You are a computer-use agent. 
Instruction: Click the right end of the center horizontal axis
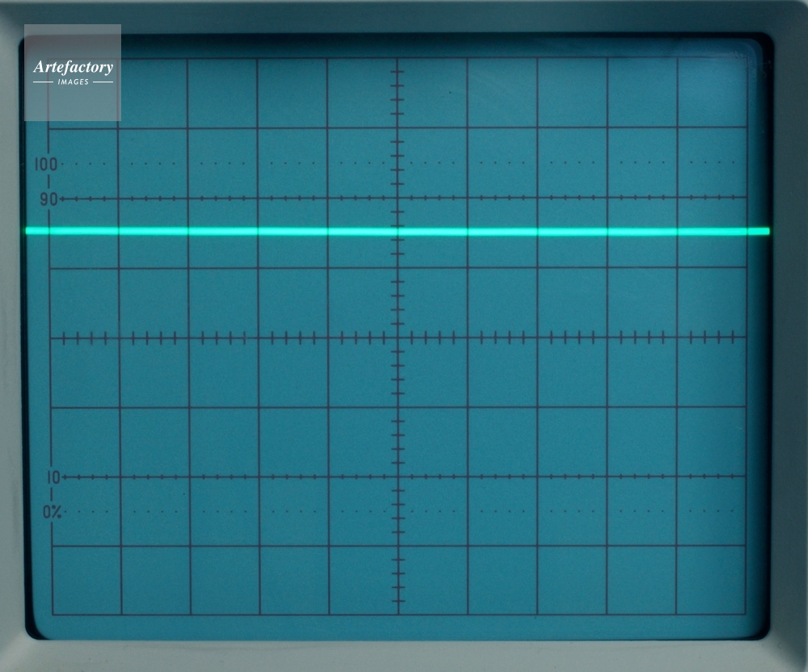(x=745, y=338)
